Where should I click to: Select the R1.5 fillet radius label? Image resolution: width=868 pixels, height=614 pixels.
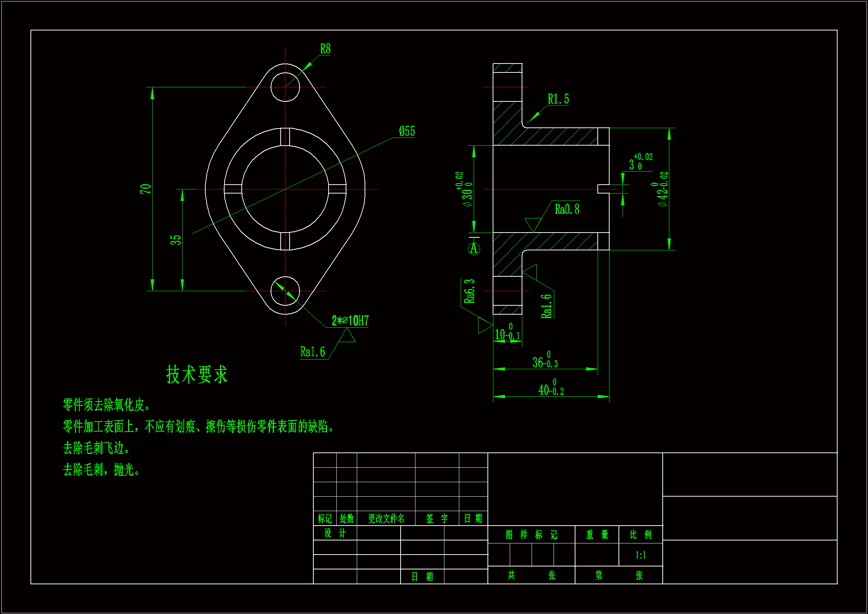558,99
